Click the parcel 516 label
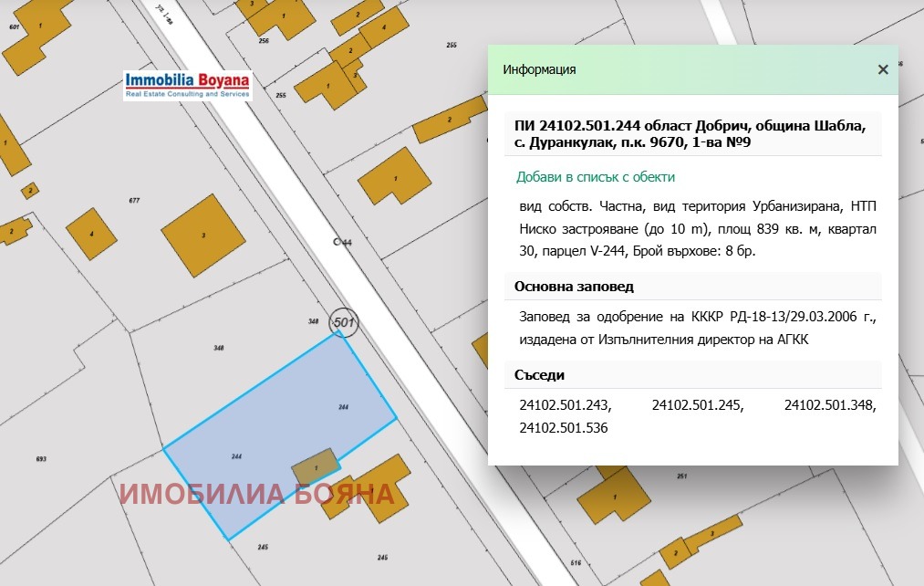This screenshot has height=586, width=924. [x=575, y=564]
